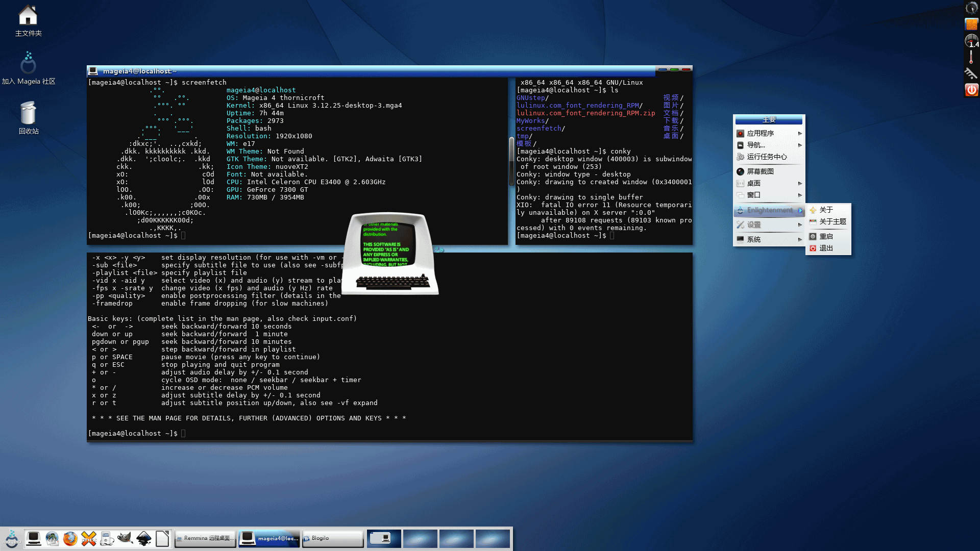The image size is (980, 551).
Task: Switch to first virtual desktop in pager
Action: [x=384, y=539]
